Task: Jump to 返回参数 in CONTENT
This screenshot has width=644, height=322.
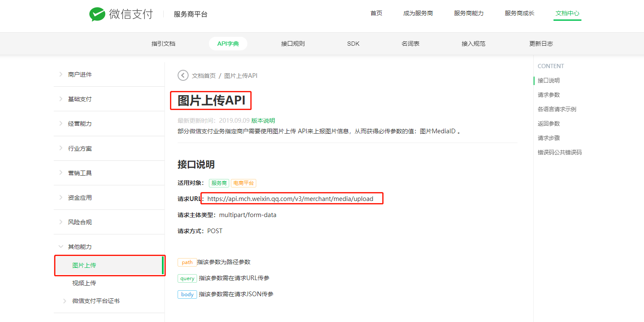Action: point(549,124)
